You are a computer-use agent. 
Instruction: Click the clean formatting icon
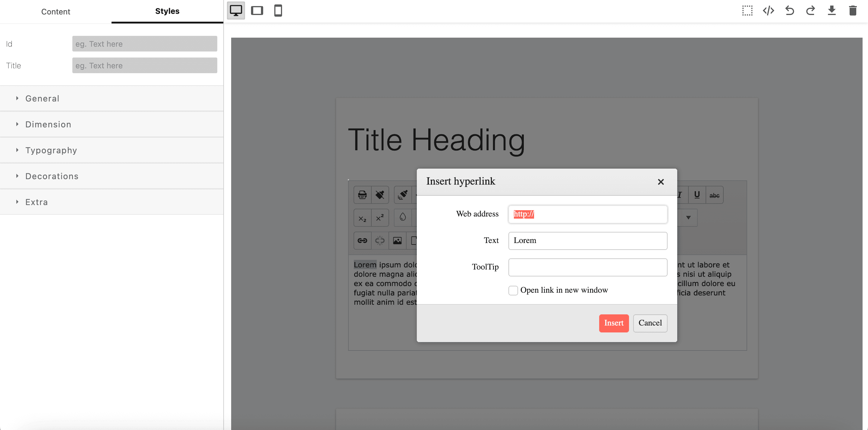click(380, 195)
